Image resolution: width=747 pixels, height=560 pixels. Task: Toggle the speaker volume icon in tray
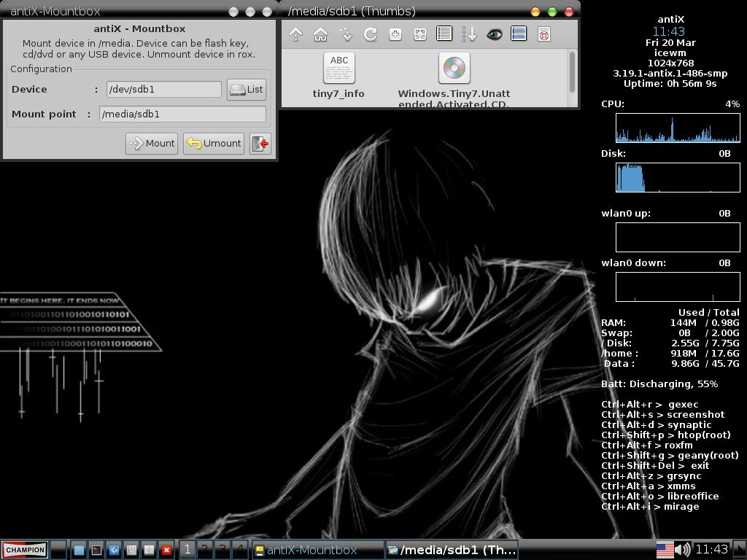(x=683, y=550)
